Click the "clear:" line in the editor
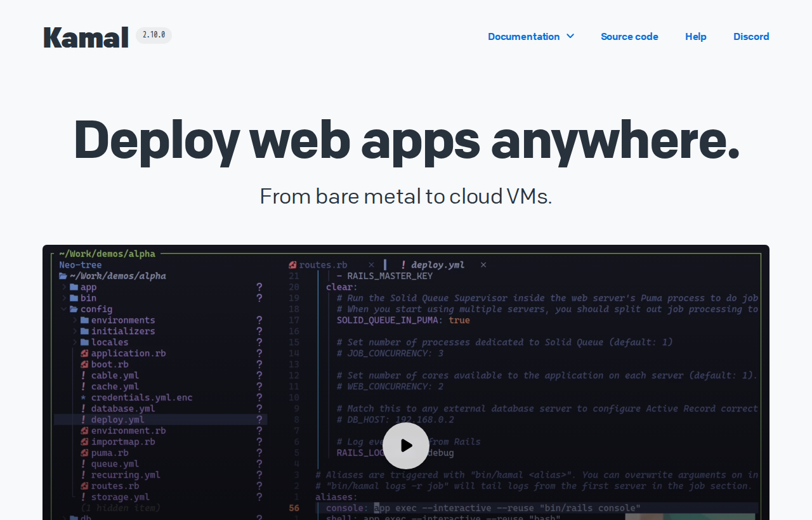The height and width of the screenshot is (520, 812). click(x=342, y=287)
